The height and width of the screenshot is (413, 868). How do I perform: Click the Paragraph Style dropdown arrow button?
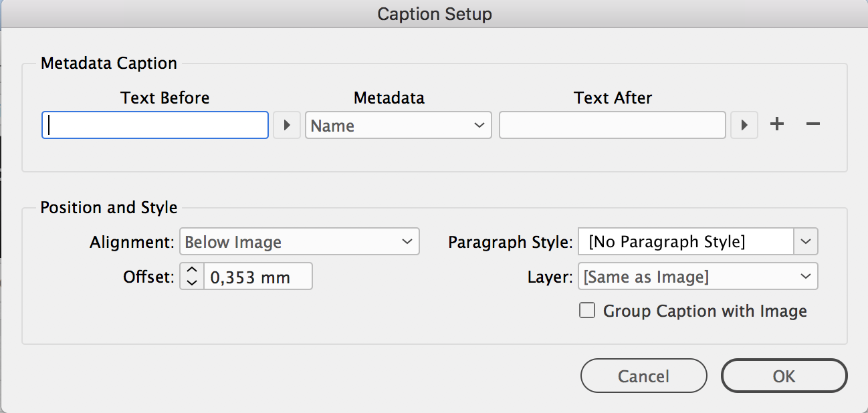[x=806, y=242]
